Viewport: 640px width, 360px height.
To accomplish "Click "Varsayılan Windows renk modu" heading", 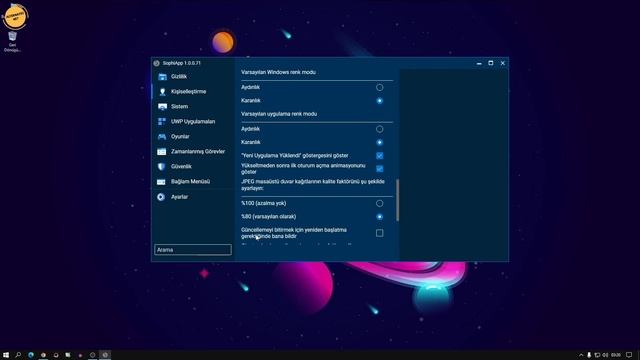I will pyautogui.click(x=278, y=72).
